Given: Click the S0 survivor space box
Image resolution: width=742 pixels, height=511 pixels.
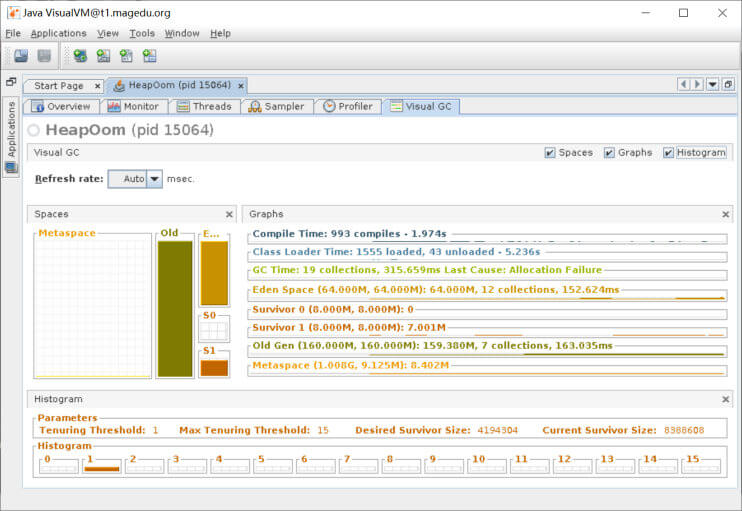Looking at the screenshot, I should pyautogui.click(x=214, y=331).
